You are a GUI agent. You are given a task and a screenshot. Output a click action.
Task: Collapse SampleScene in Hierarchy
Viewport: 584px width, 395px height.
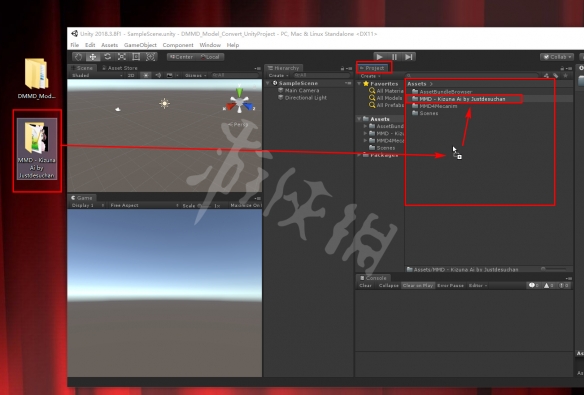(268, 83)
